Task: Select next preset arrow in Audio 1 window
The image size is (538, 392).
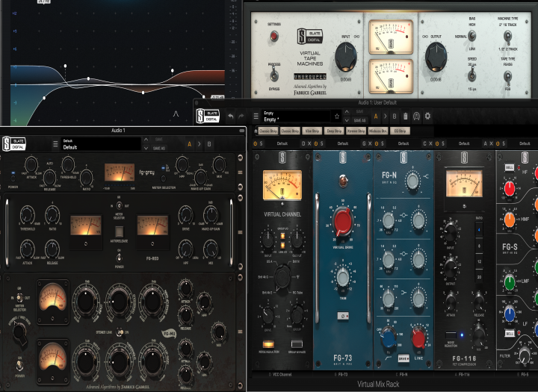Action: 146,148
